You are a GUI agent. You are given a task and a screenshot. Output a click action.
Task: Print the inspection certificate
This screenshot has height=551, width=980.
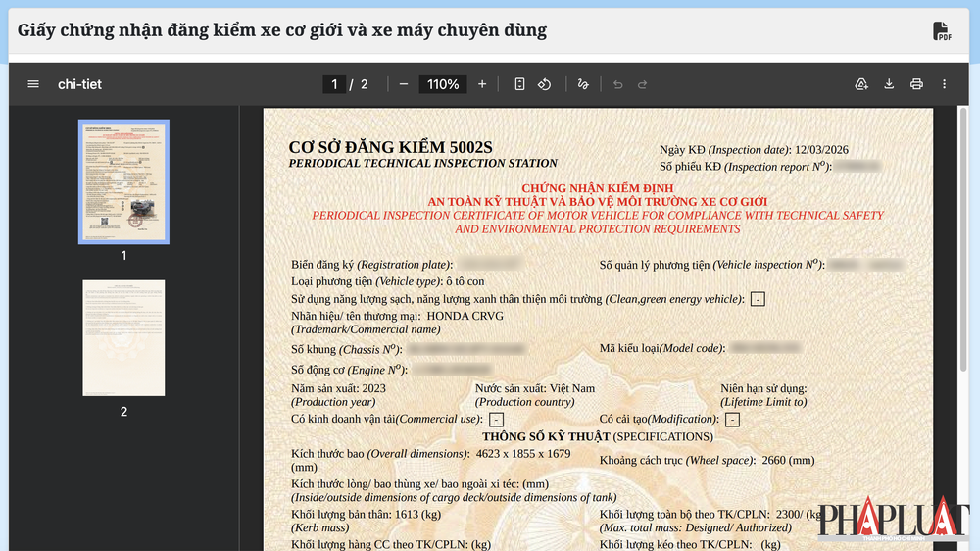(916, 84)
